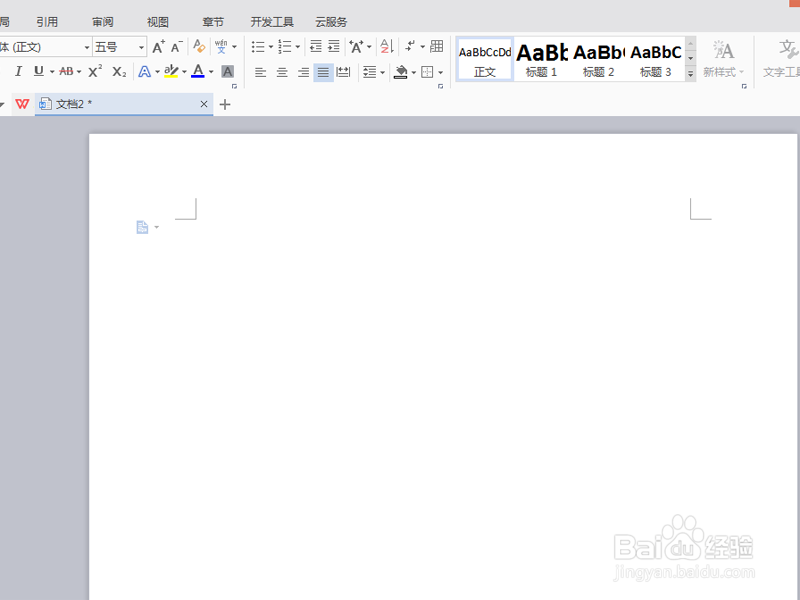Open paragraph dialog launcher
The width and height of the screenshot is (800, 600).
440,86
